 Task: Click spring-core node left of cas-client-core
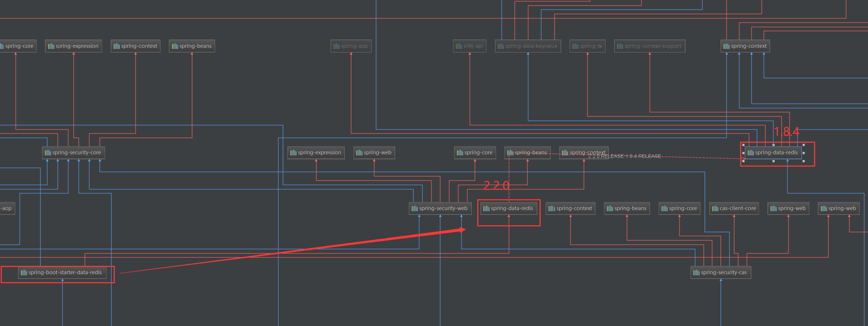(x=679, y=209)
